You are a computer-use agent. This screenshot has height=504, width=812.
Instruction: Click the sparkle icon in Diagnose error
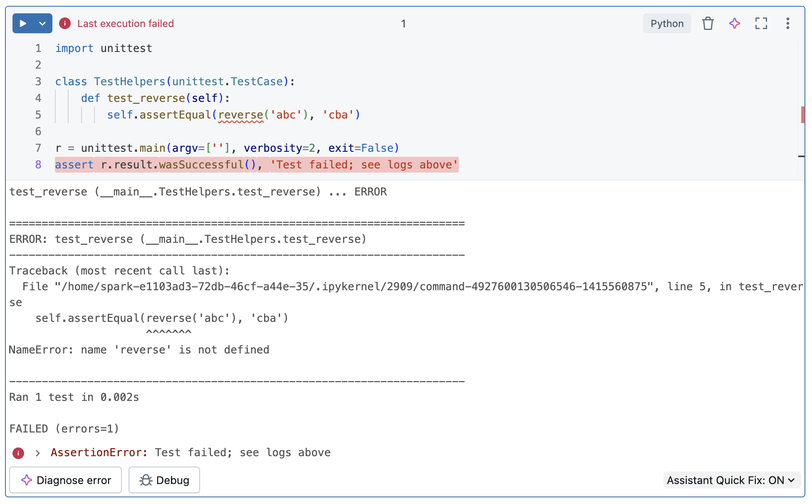tap(27, 480)
